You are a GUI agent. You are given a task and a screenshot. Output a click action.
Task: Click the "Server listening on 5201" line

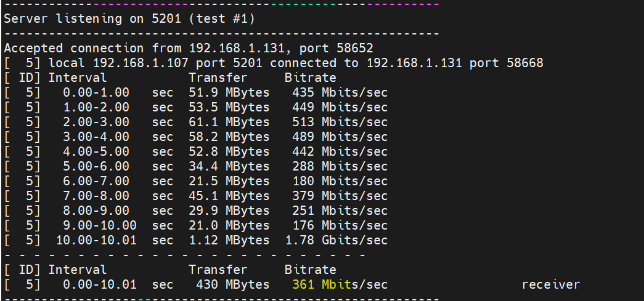coord(129,18)
